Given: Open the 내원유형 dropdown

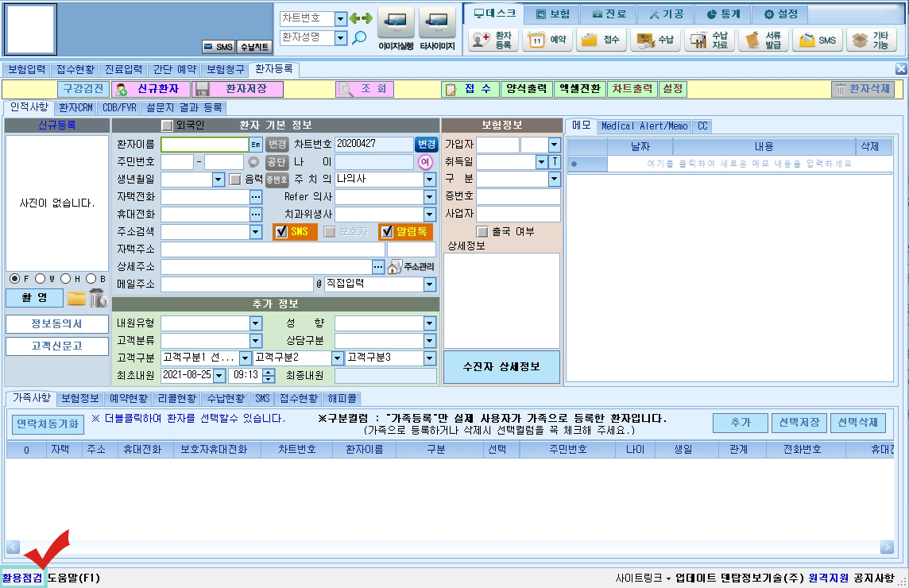Looking at the screenshot, I should point(256,323).
